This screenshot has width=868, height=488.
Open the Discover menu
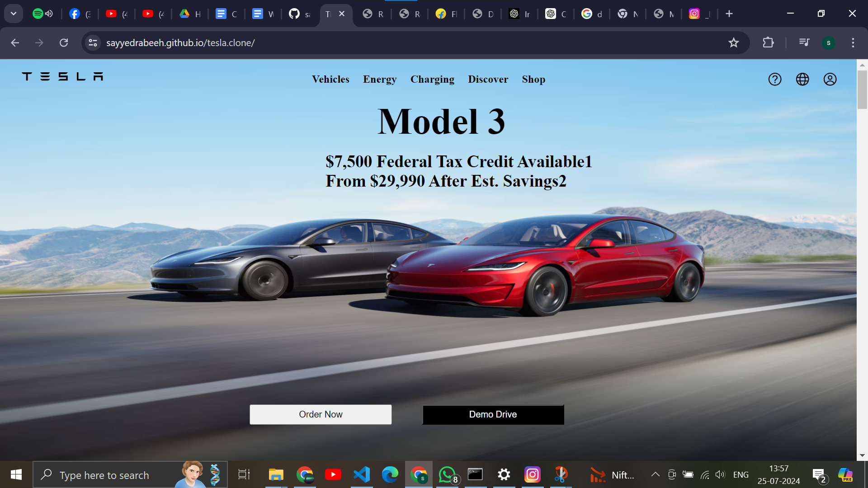coord(488,79)
